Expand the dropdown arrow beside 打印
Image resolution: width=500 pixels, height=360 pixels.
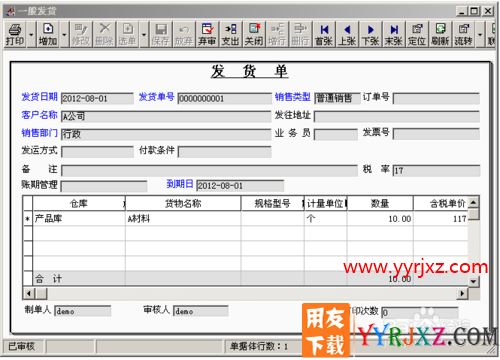click(x=31, y=34)
